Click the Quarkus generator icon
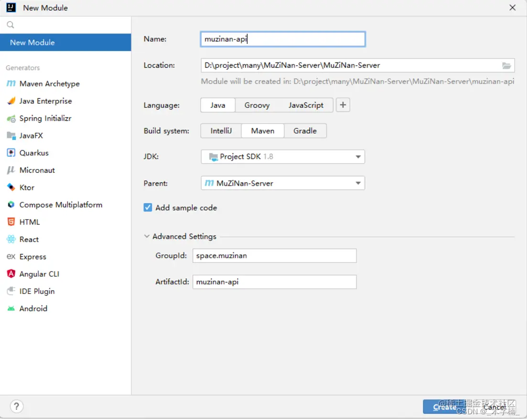The height and width of the screenshot is (420, 527). [11, 153]
